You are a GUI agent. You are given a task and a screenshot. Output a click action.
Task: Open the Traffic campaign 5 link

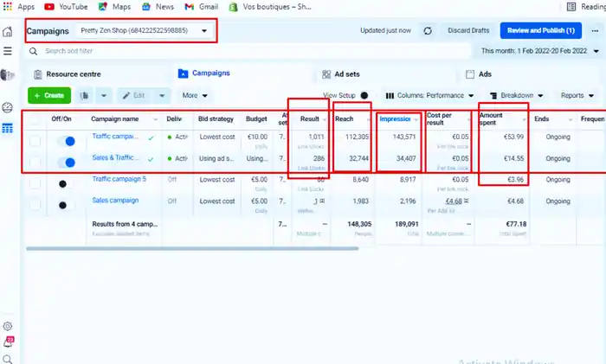tap(119, 179)
